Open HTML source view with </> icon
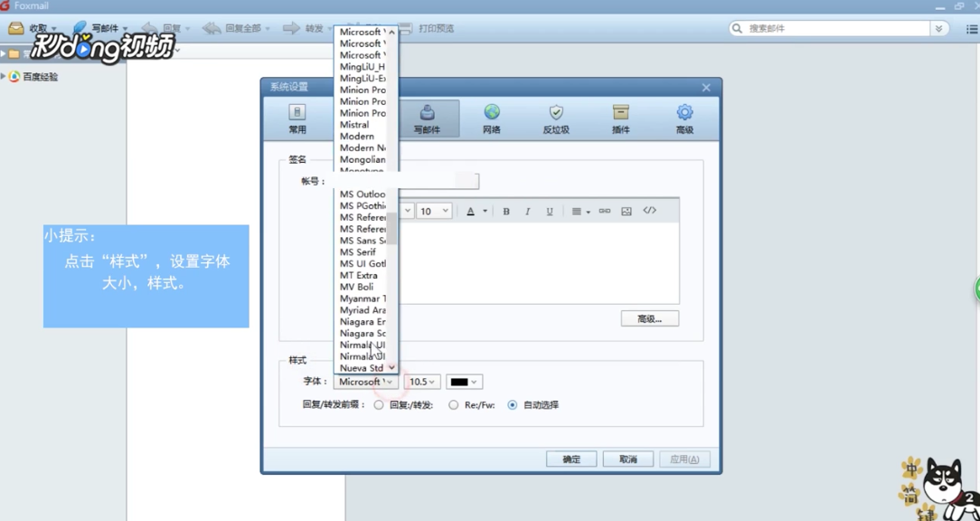 pyautogui.click(x=649, y=211)
